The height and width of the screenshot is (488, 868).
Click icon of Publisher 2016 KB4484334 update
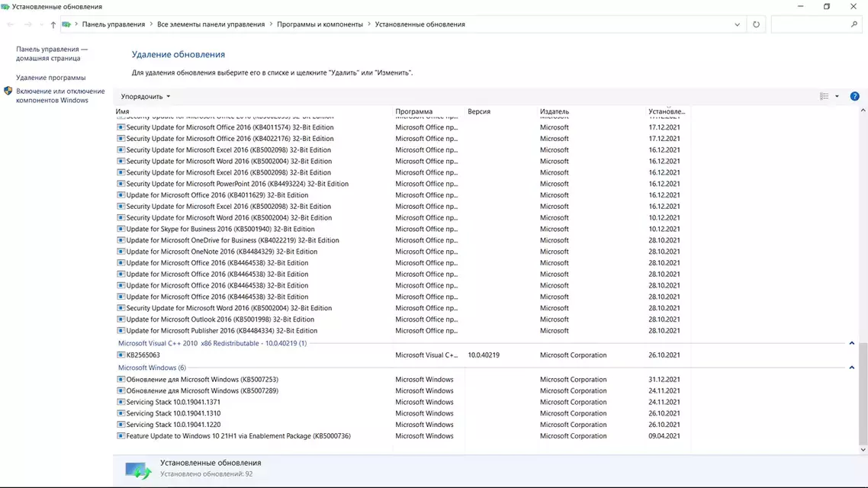pos(121,331)
